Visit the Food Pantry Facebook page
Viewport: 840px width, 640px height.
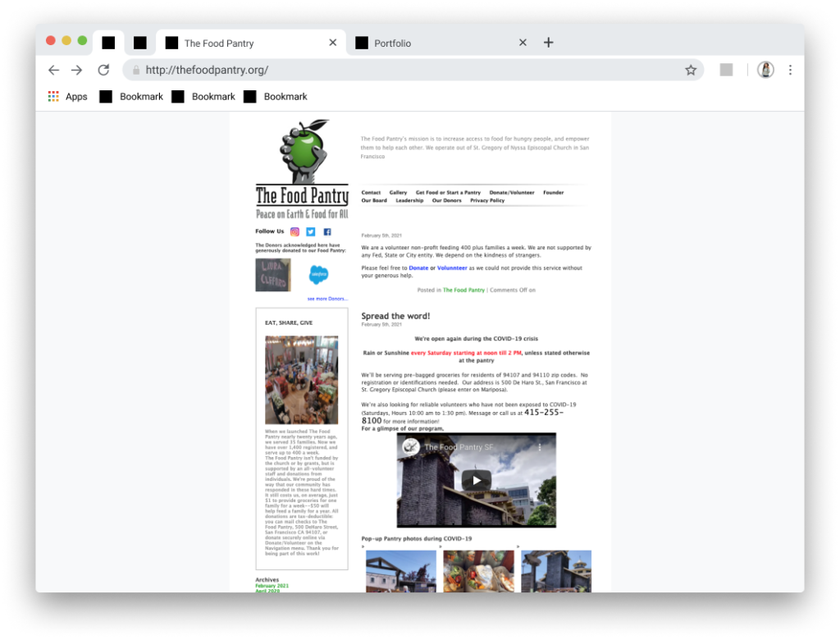coord(327,232)
